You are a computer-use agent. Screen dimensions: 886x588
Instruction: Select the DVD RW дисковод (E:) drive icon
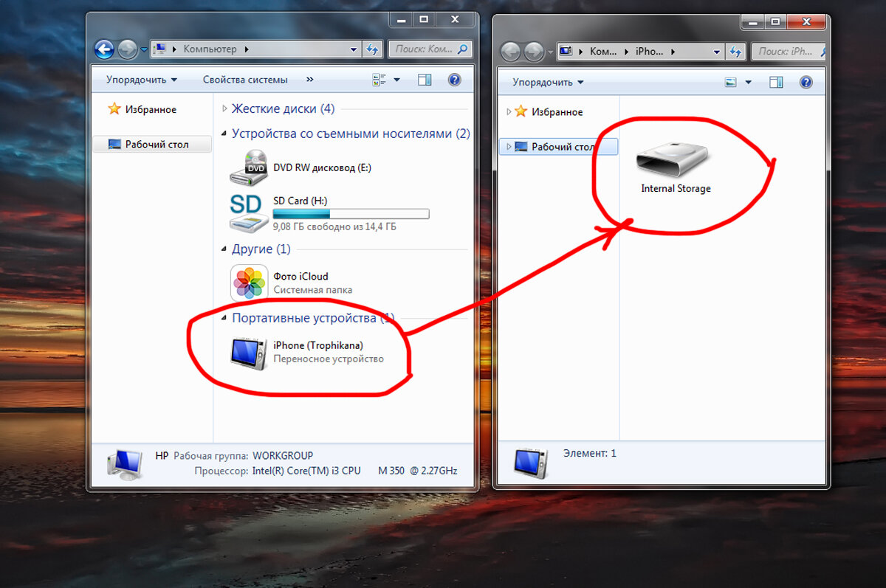[249, 167]
